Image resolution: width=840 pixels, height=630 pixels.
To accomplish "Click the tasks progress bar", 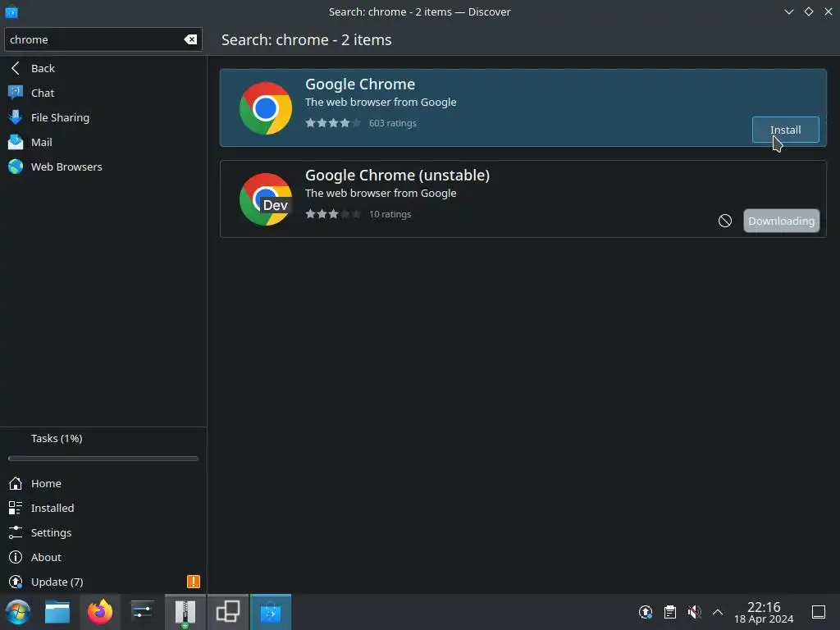I will (x=103, y=459).
